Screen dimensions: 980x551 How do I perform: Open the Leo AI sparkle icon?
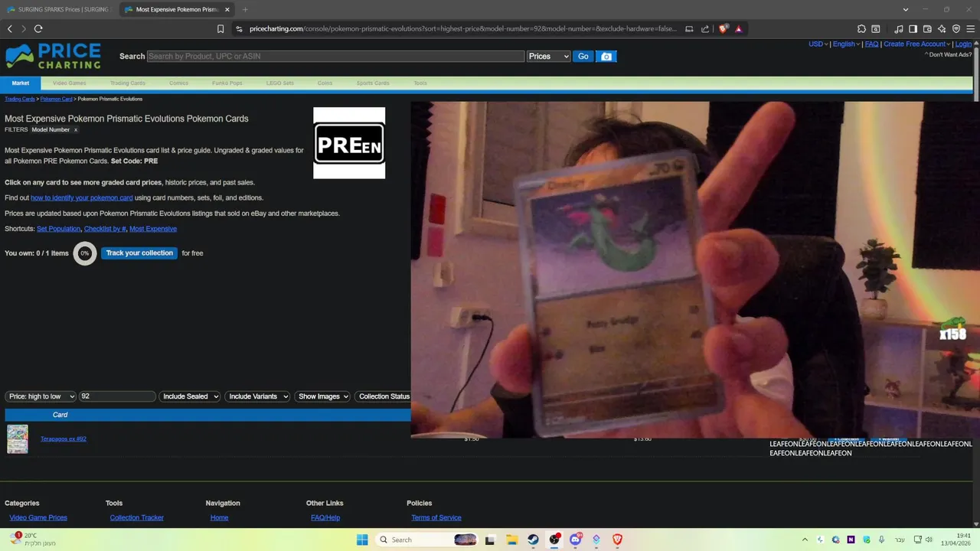942,29
